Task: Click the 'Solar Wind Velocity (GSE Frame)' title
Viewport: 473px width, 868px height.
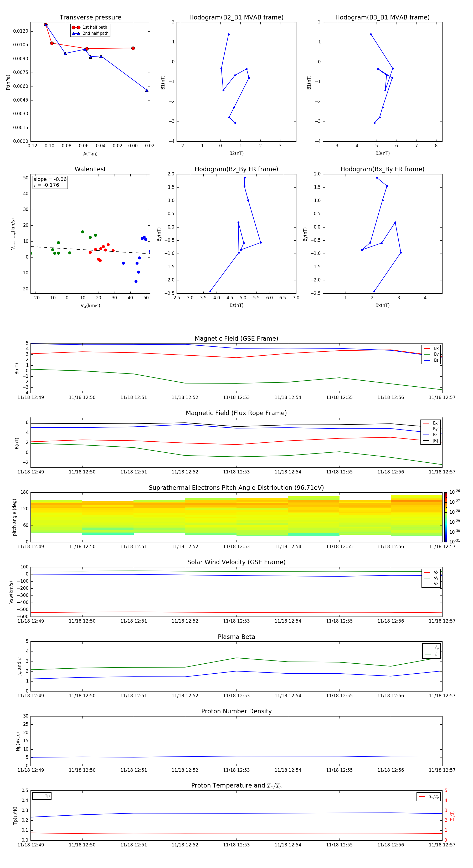Action: point(236,562)
